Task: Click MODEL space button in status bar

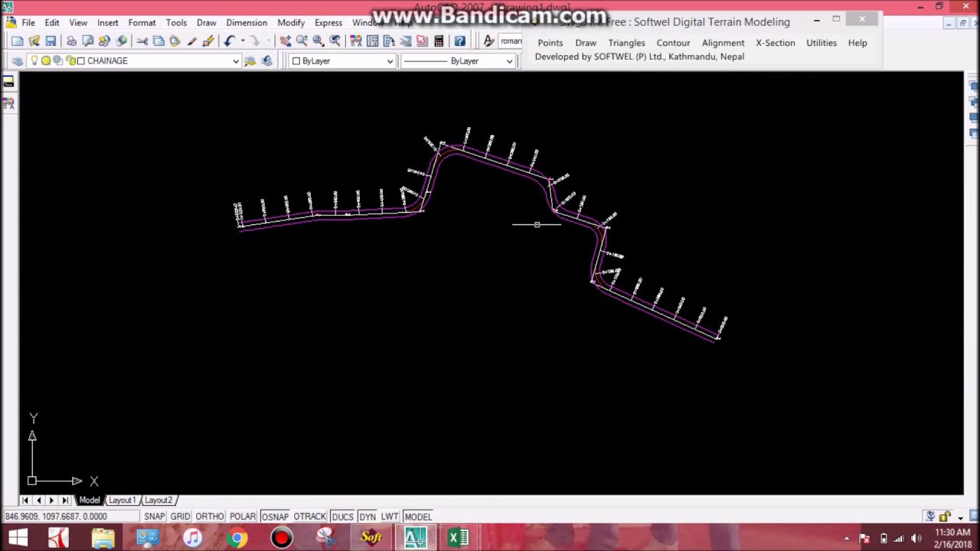Action: pyautogui.click(x=418, y=517)
